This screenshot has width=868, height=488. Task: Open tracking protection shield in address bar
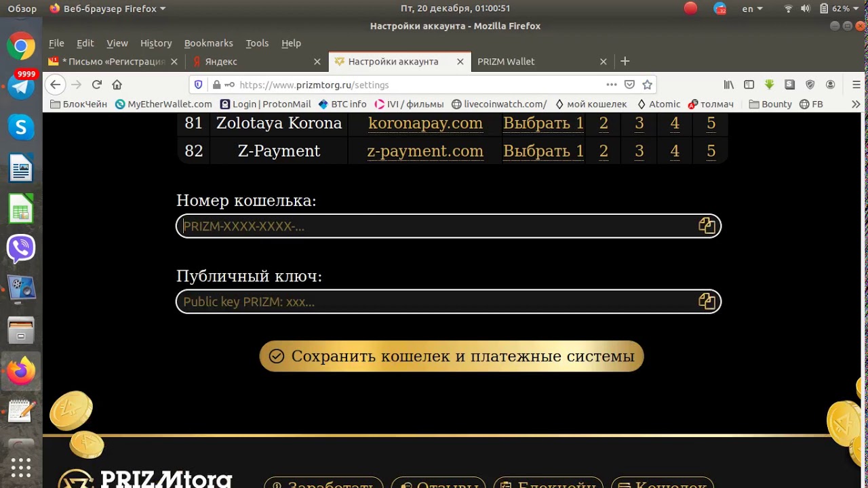[x=198, y=85]
